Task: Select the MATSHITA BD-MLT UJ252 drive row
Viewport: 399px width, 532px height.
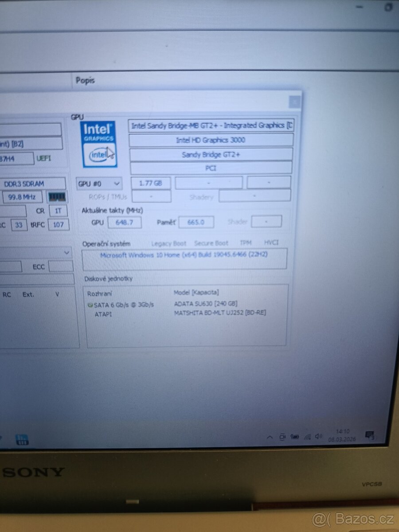Action: [x=220, y=313]
